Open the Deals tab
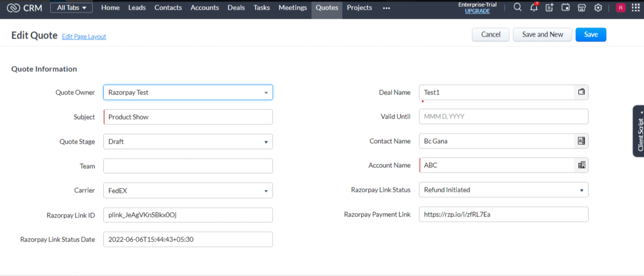Viewport: 644px width, 276px height. [236, 8]
